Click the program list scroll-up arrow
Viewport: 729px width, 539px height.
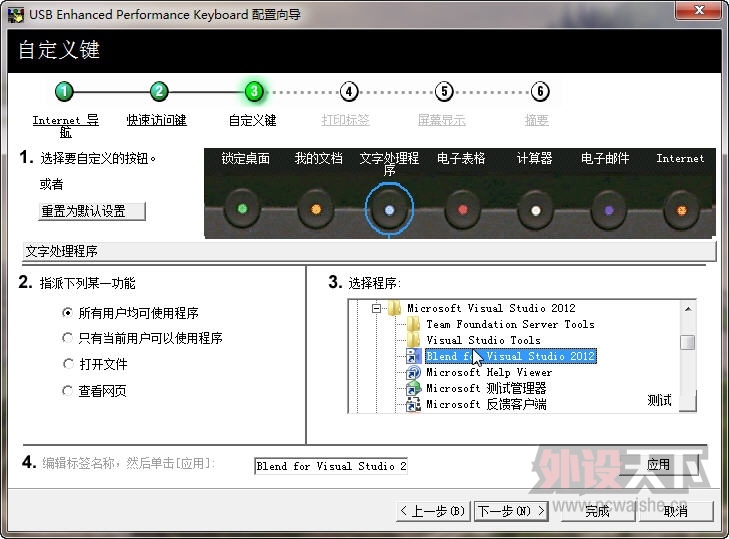[x=688, y=308]
